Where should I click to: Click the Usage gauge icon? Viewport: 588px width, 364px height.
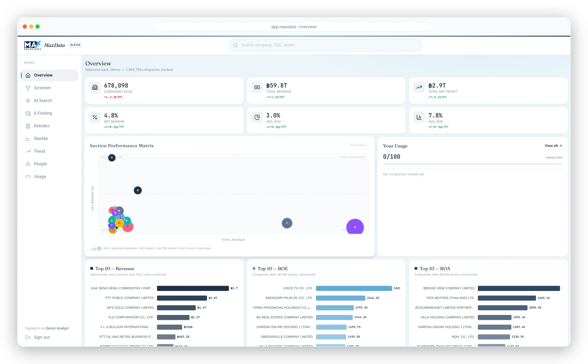28,177
